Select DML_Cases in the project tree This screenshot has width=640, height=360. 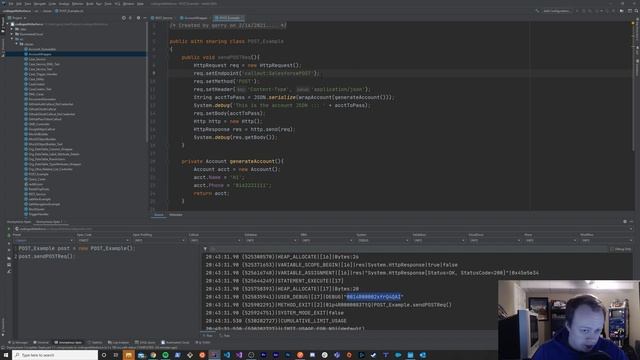[36, 94]
